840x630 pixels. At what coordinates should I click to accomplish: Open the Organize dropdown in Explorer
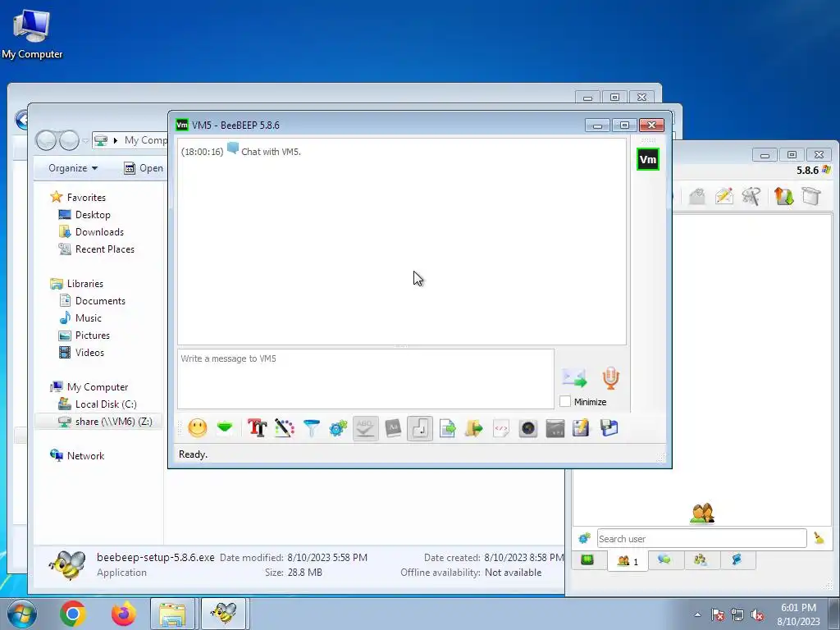tap(73, 168)
